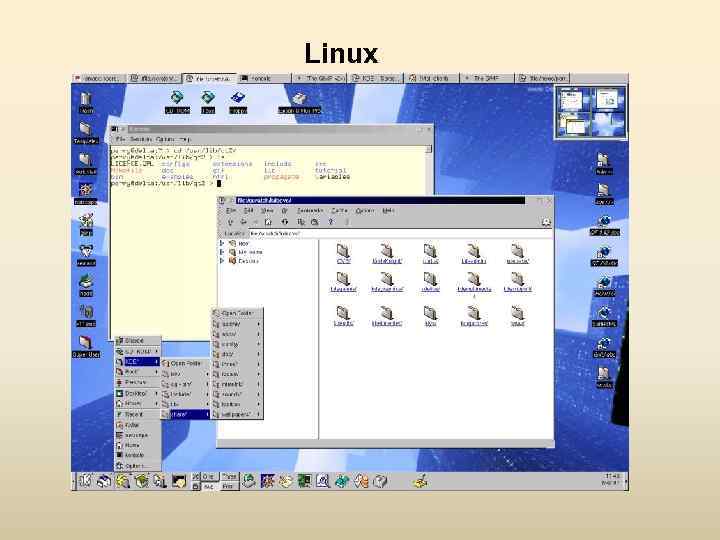720x540 pixels.
Task: Switch to virtual desktop One
Action: 208,477
